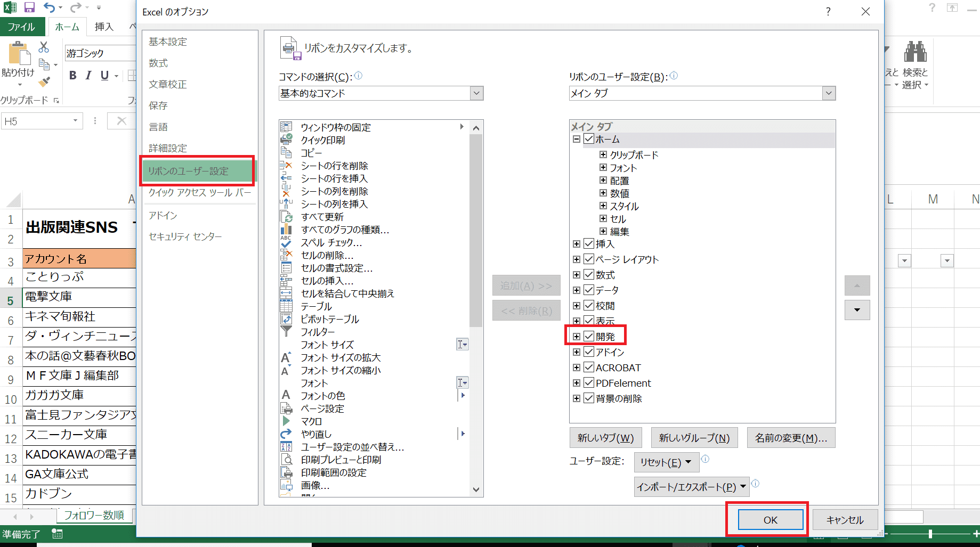Viewport: 980px width, 547px height.
Task: Click the キャンセル button
Action: point(845,520)
